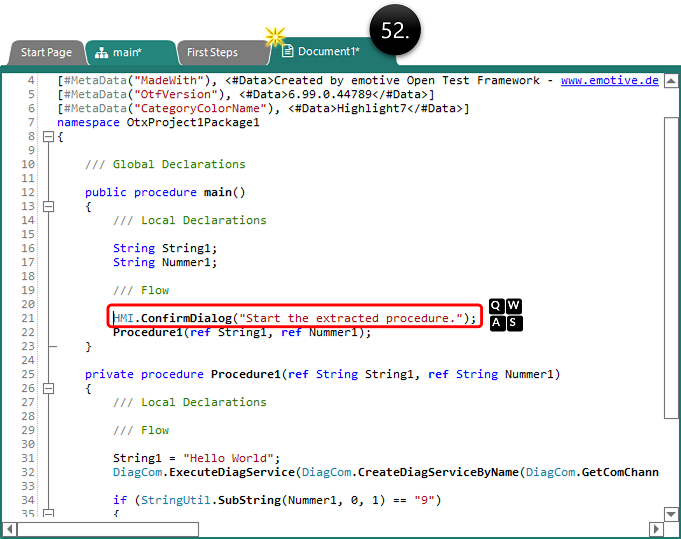This screenshot has height=539, width=681.
Task: Place cursor on String1 = "Hello World" line
Action: (202, 458)
